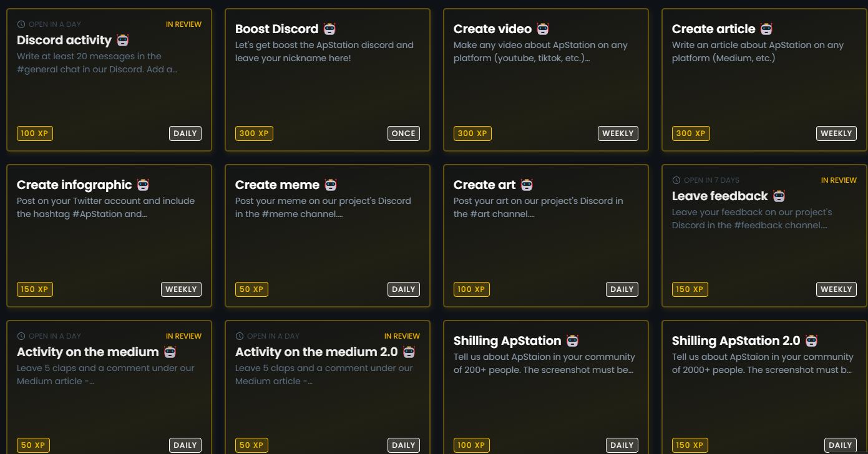868x454 pixels.
Task: Click the robot icon beside Shilling ApStation 2.0
Action: (811, 340)
